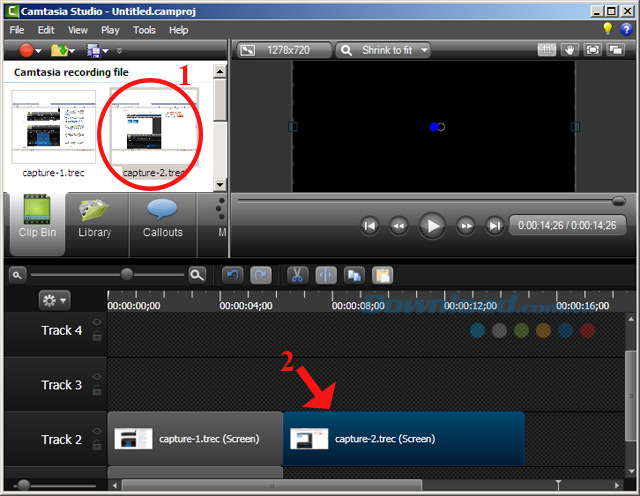Click the timeline zoom slider handle

[127, 274]
